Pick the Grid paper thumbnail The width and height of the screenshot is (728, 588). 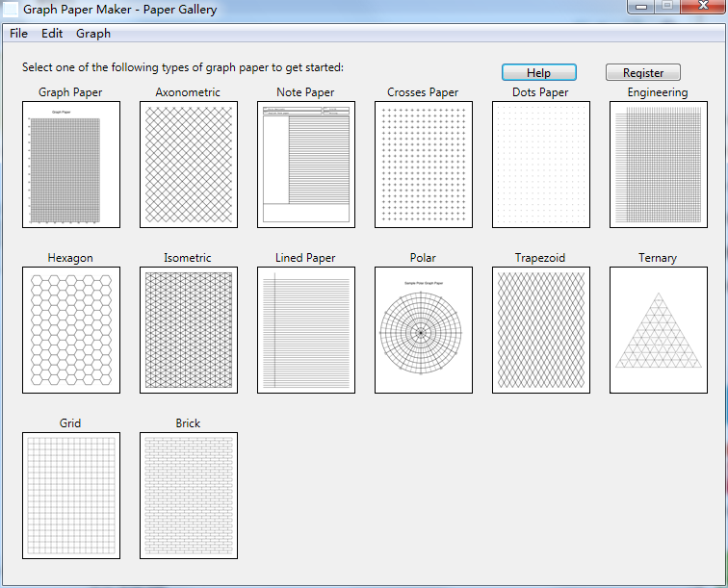(71, 496)
